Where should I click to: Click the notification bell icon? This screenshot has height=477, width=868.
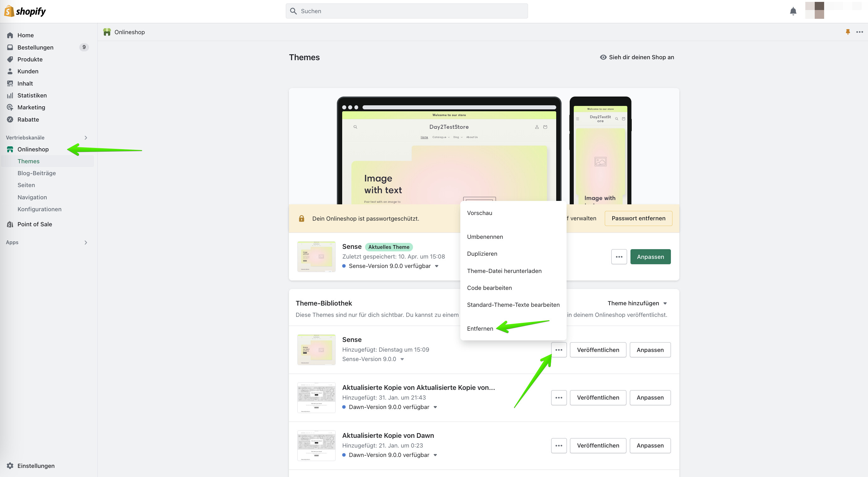(793, 11)
